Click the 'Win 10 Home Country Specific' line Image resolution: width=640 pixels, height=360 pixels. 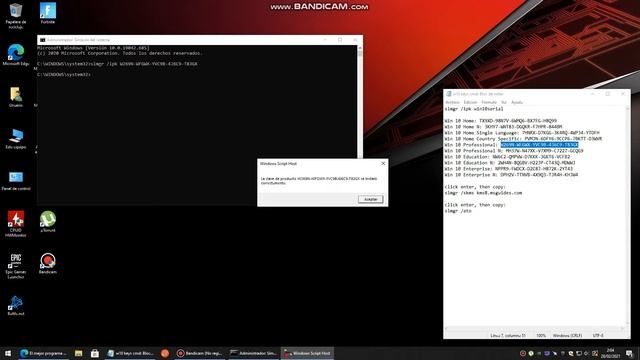click(523, 139)
